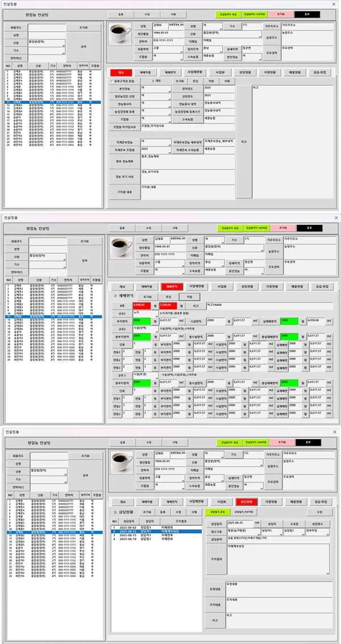
Task: Click the black 종료 button in middle window
Action: pos(309,228)
